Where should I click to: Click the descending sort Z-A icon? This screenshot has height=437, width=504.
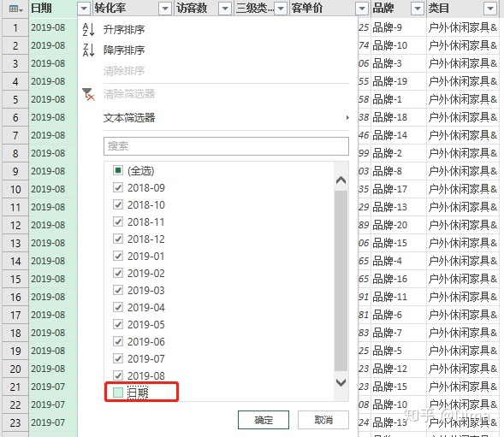pyautogui.click(x=88, y=50)
